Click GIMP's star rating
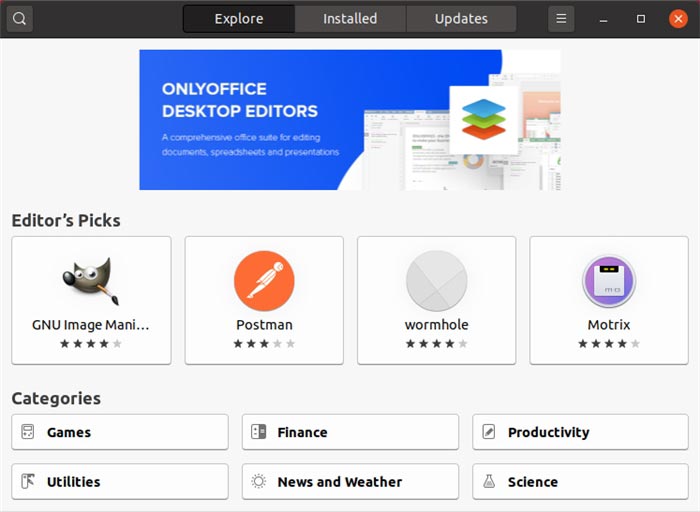The width and height of the screenshot is (700, 512). coord(91,344)
